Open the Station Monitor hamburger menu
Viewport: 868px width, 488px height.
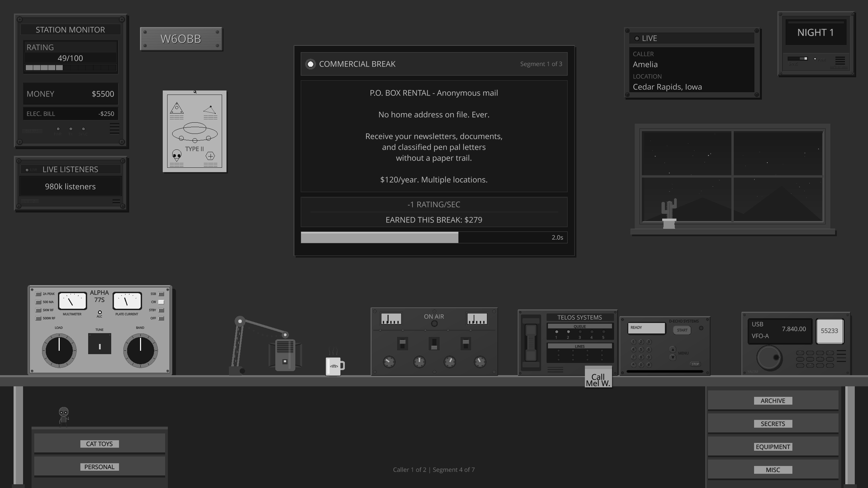[114, 129]
